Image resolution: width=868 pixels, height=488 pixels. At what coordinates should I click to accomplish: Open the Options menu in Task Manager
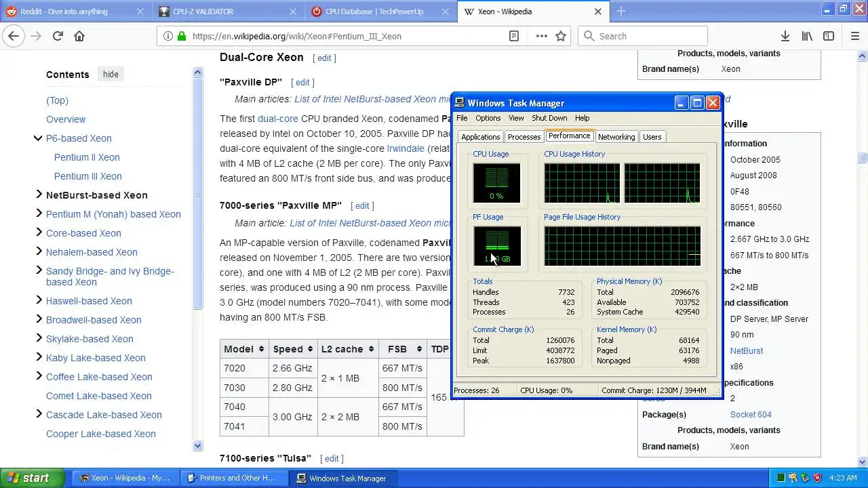point(488,118)
